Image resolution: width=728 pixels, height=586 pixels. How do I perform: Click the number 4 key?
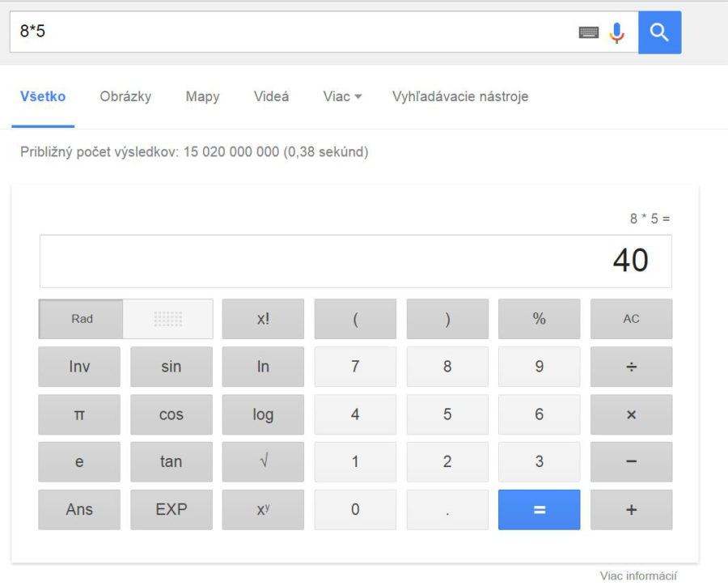click(355, 414)
